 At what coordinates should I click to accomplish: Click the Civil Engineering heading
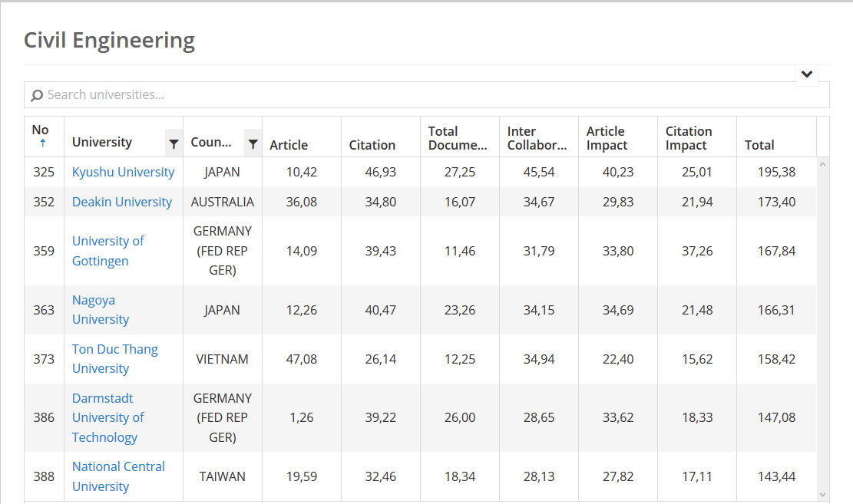(109, 40)
